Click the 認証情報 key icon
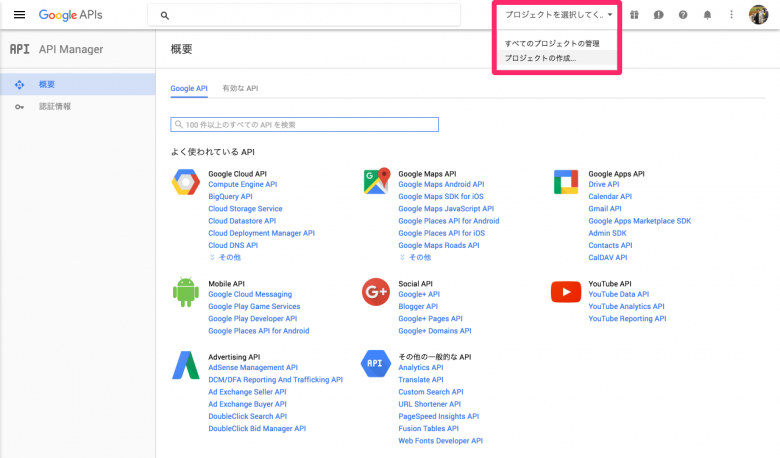Viewport: 780px width, 458px height. (x=19, y=106)
